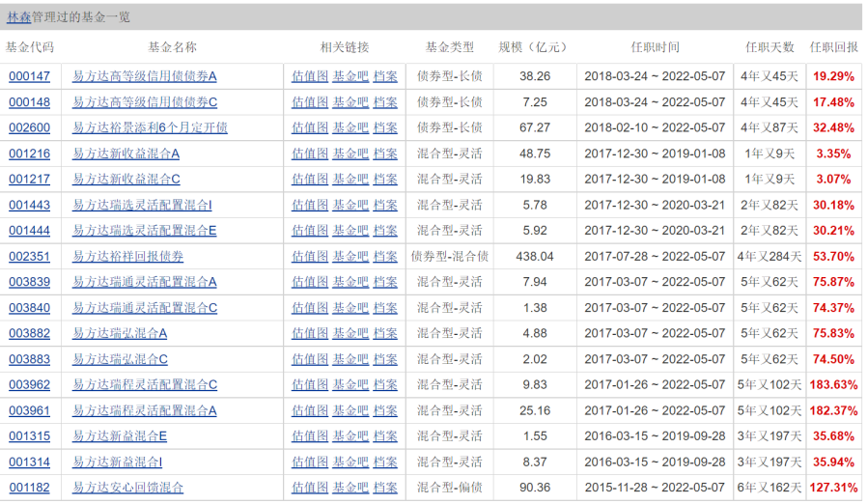Open fund 易方达瑞弘混合C
The width and height of the screenshot is (867, 504).
120,359
